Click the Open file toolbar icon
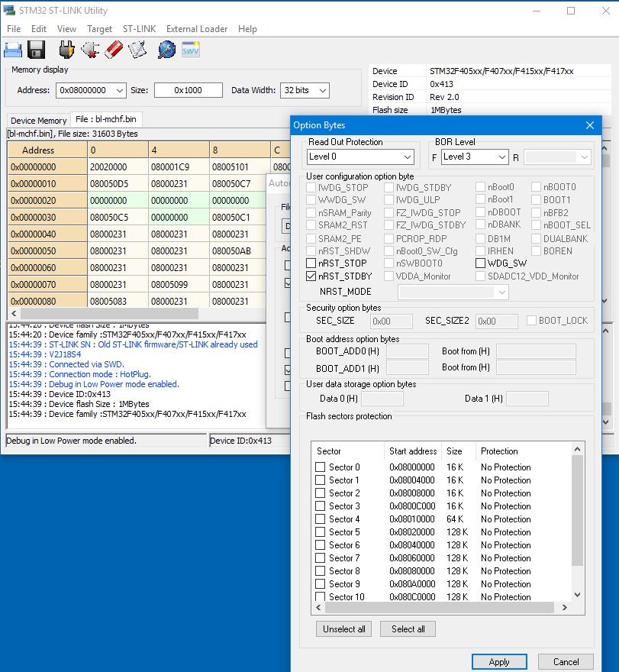This screenshot has height=672, width=619. 13,50
